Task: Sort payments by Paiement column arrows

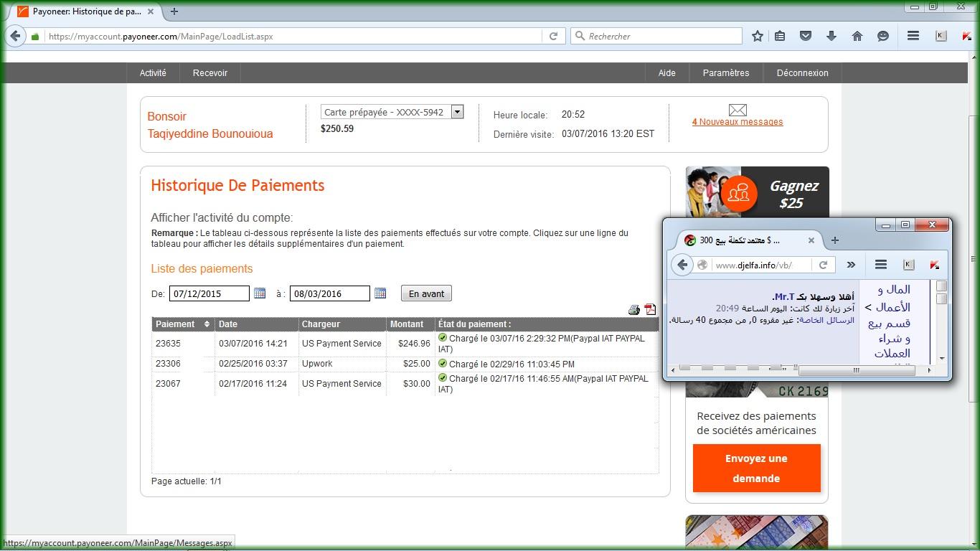Action: [x=207, y=324]
